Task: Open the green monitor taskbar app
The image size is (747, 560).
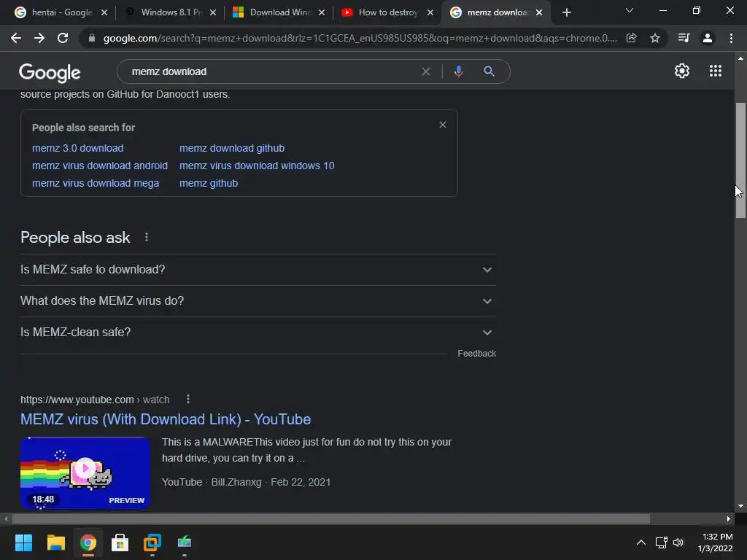Action: [x=185, y=542]
